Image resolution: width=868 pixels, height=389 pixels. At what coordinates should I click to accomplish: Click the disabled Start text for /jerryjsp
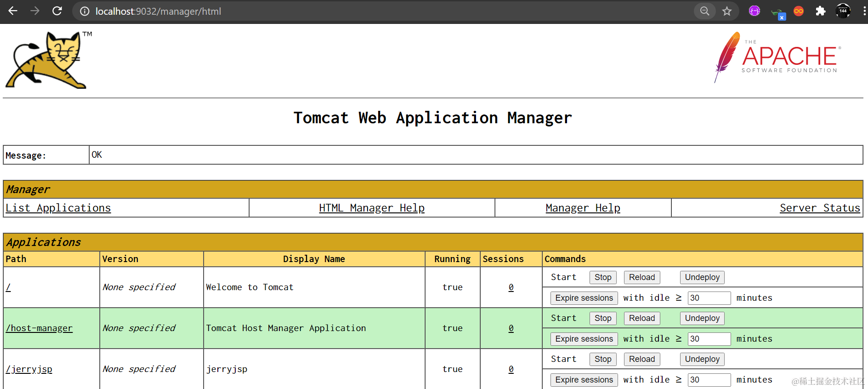pos(563,359)
